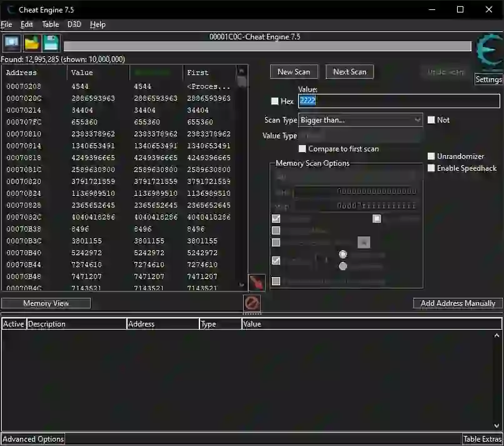Sort results by Address column header
Screen dimensions: 504x446
coord(34,73)
